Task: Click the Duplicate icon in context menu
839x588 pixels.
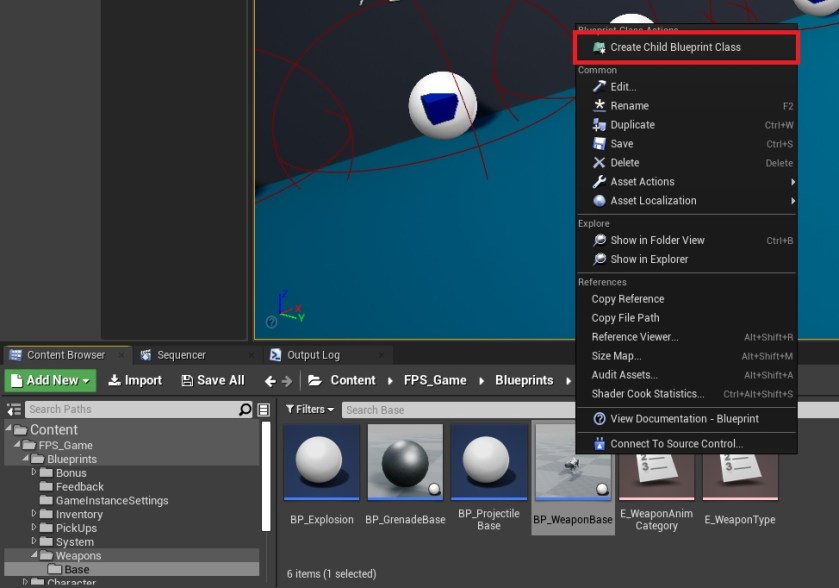Action: click(600, 125)
